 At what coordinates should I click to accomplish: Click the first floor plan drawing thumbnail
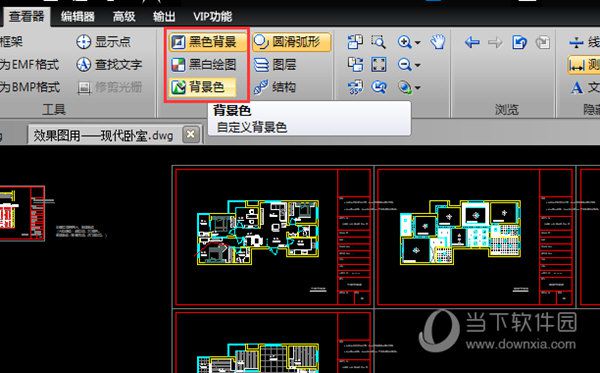click(x=258, y=233)
